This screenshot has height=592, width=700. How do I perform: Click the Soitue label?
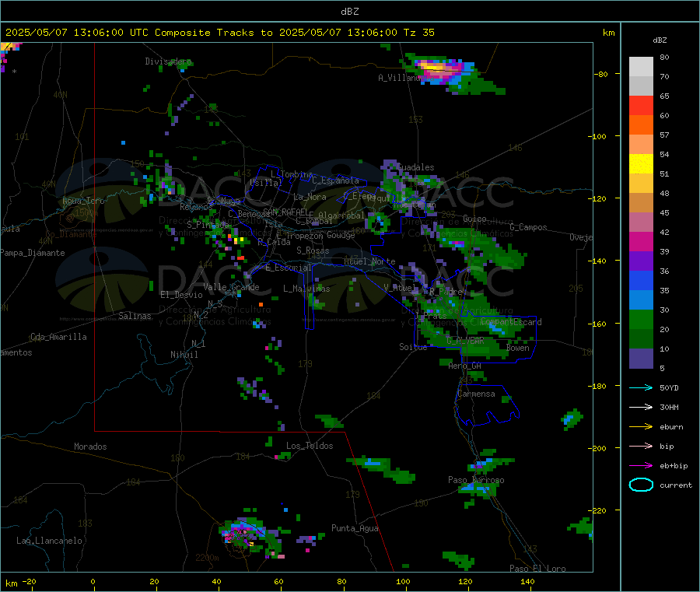pyautogui.click(x=413, y=347)
